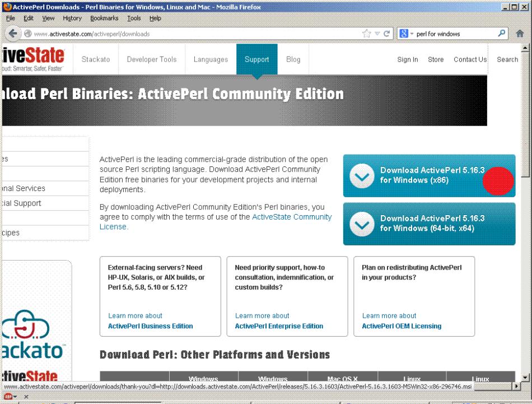Image resolution: width=532 pixels, height=404 pixels.
Task: Click the 'Download Perl: Other Platforms and Versions' heading
Action: (215, 355)
